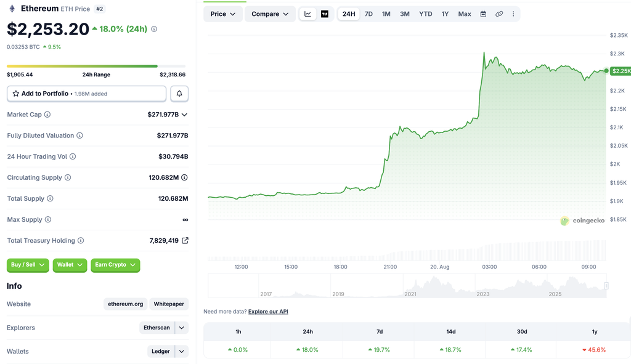
Task: Click the price alert bell icon
Action: pos(179,94)
